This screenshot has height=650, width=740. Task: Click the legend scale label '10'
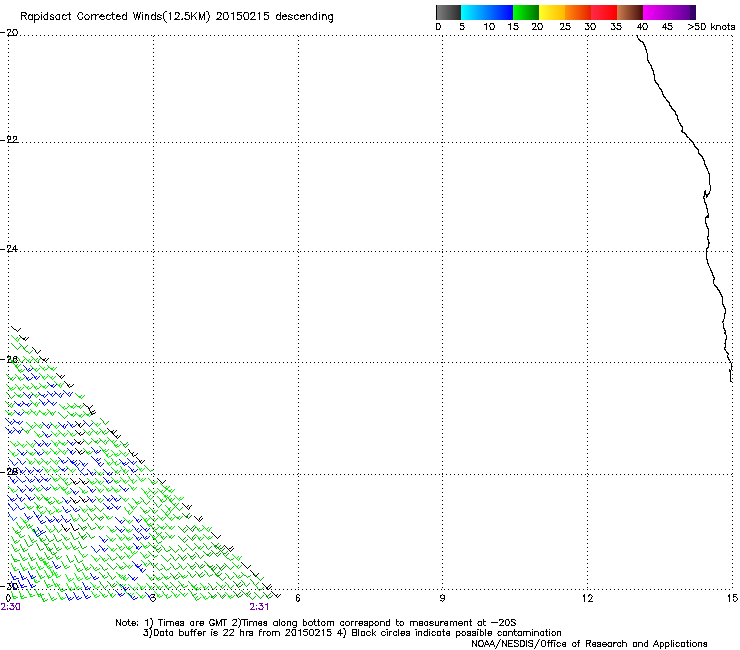tap(489, 27)
